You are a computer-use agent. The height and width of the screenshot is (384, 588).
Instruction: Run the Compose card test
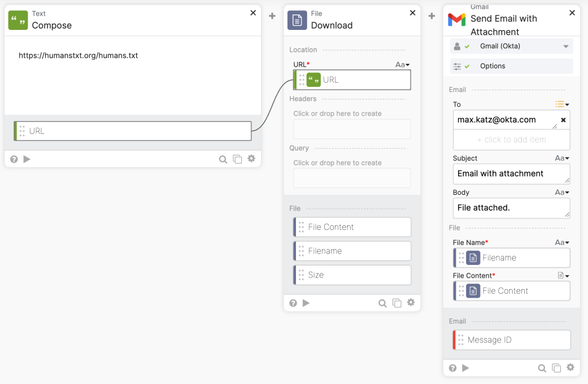click(26, 159)
